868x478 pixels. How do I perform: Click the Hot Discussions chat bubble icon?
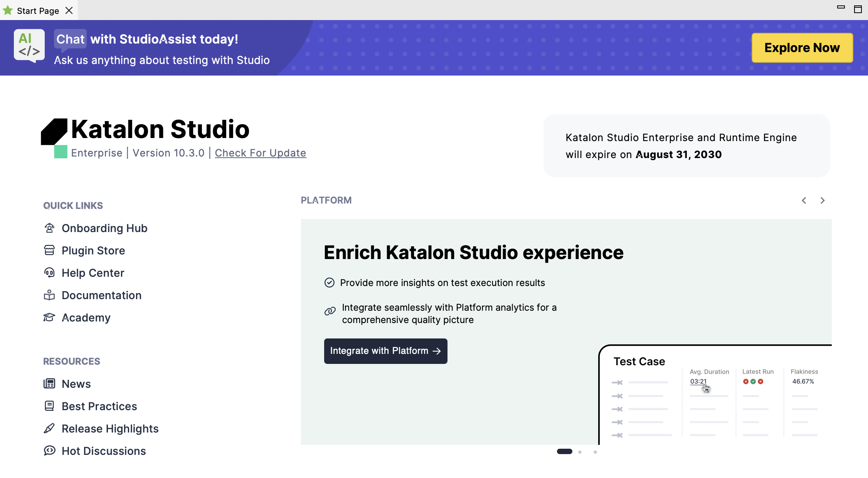[49, 451]
